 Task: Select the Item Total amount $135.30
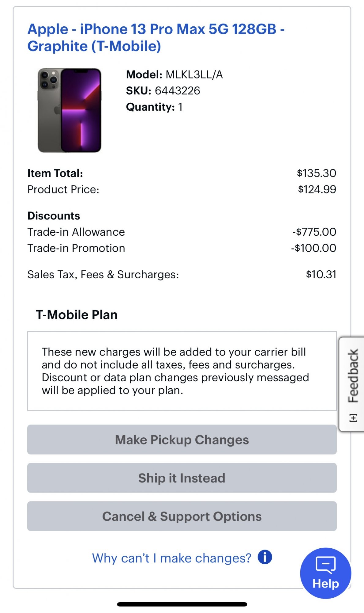[x=316, y=173]
